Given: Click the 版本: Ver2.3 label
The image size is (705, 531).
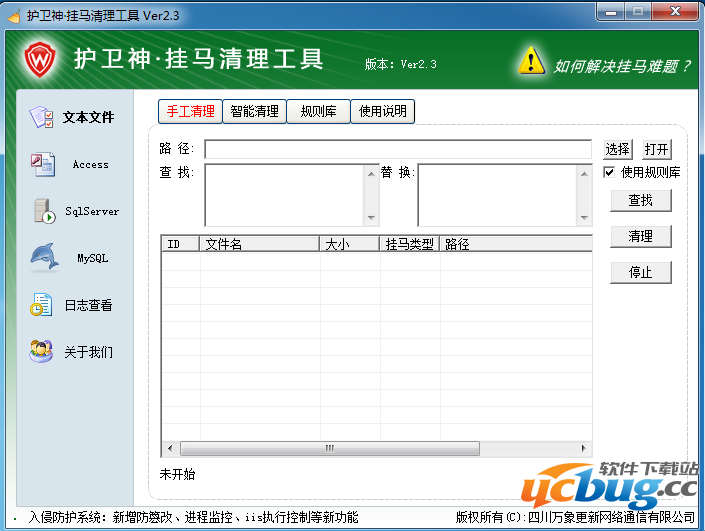Looking at the screenshot, I should (x=401, y=64).
